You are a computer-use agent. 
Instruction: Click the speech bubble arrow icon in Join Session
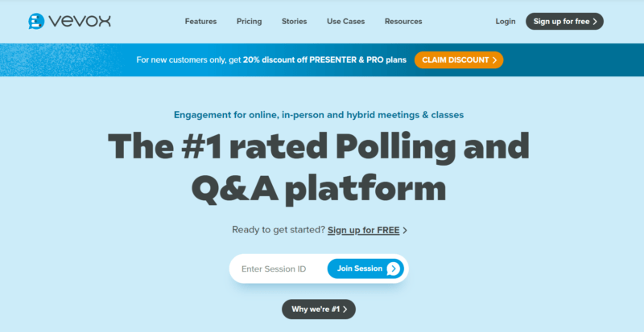(393, 268)
